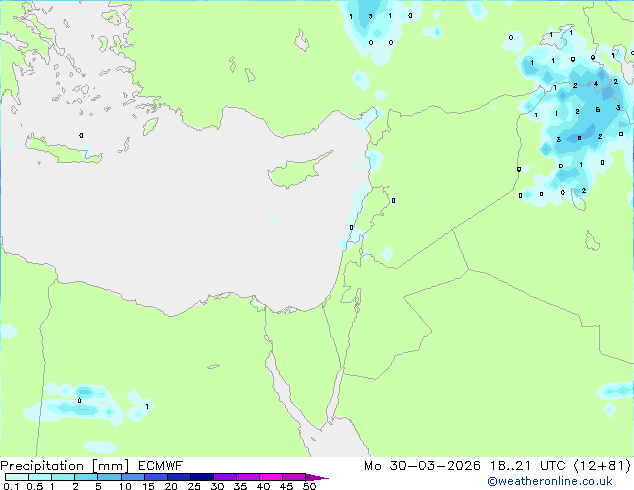Viewport: 634px width, 490px height.
Task: Click the legend swatch for 5–10 mm
Action: [x=109, y=477]
